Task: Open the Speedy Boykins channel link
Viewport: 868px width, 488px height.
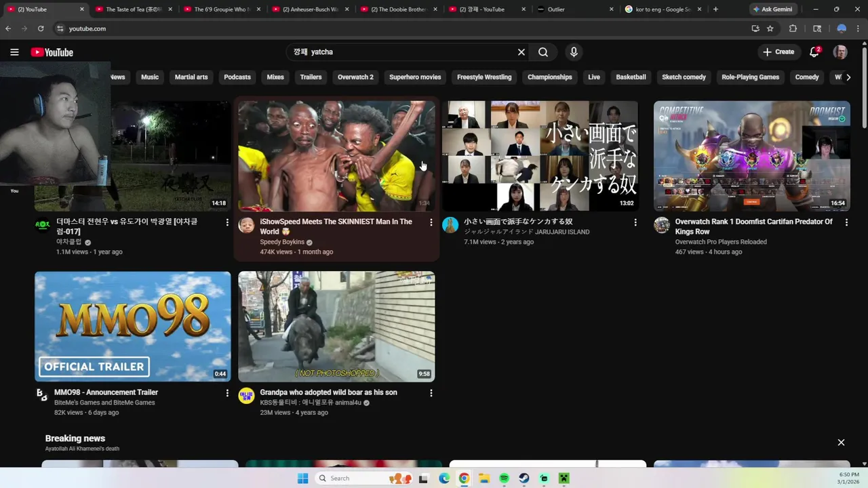Action: pyautogui.click(x=282, y=242)
